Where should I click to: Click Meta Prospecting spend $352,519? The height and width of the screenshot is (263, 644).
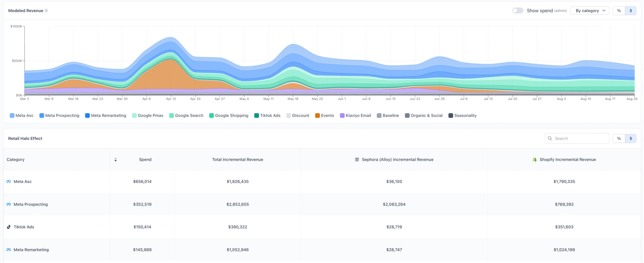pos(142,204)
